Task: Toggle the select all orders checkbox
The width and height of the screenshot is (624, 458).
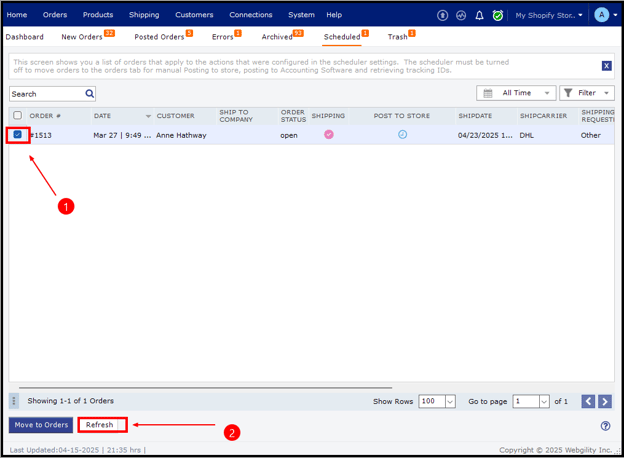Action: [17, 116]
